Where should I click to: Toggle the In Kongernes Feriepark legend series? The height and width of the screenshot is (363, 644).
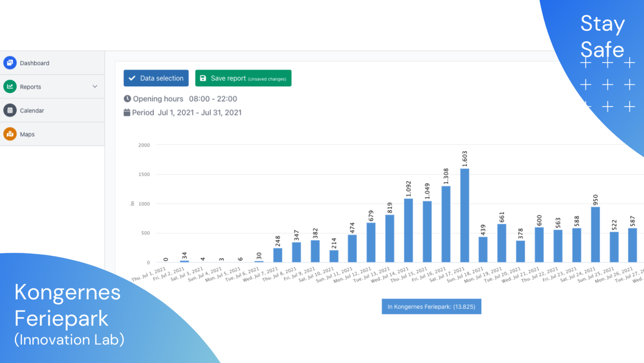431,307
